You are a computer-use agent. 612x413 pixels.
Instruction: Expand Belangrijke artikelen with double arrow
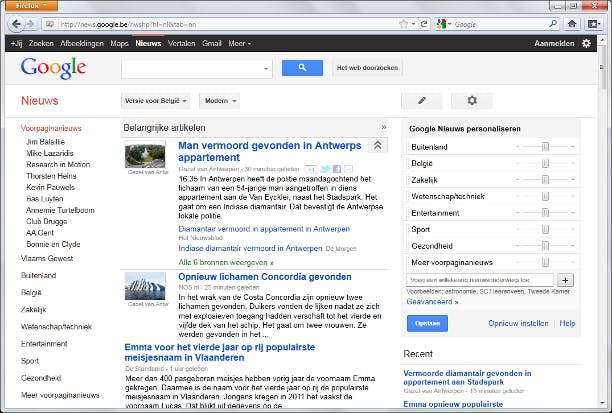(x=384, y=127)
